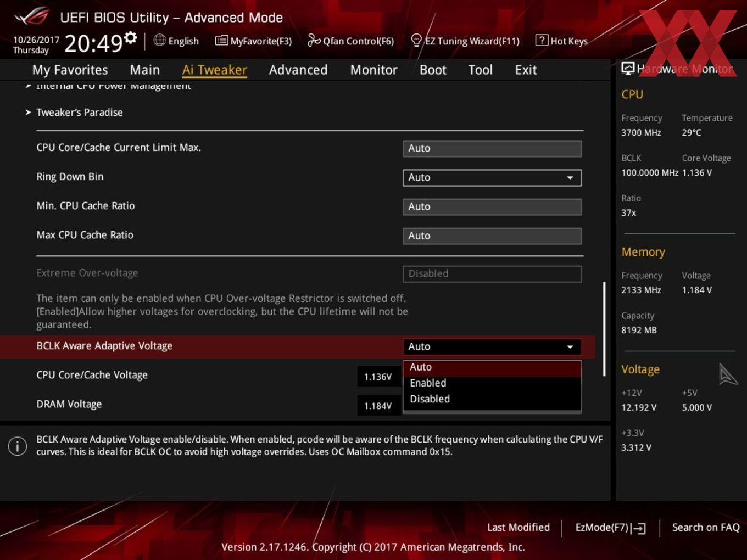Click the English language selector
This screenshot has width=747, height=560.
176,41
